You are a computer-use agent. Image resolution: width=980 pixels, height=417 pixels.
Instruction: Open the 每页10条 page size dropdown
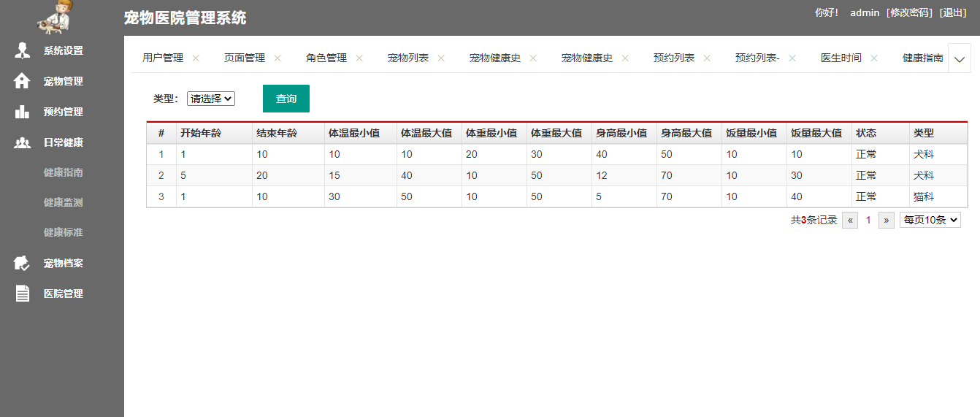point(930,220)
